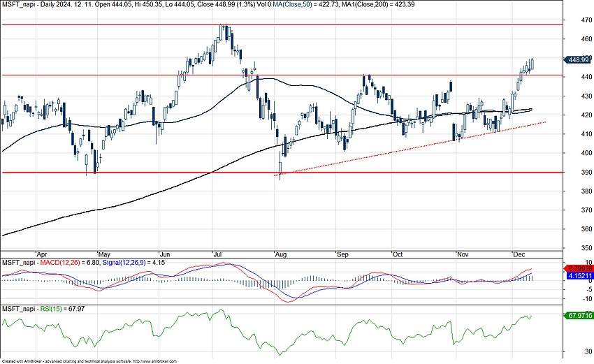The image size is (594, 364).
Task: Click the 420 price axis label
Action: 587,115
